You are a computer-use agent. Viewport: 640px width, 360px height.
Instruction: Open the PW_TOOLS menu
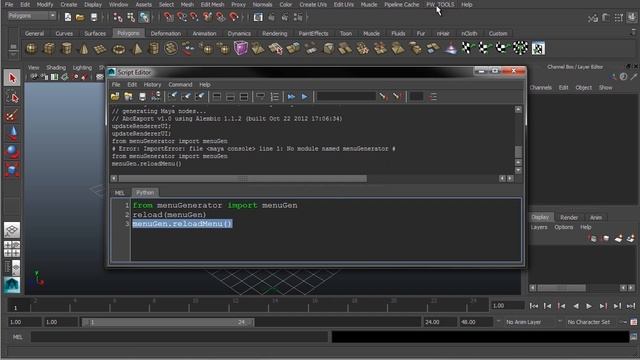(x=440, y=4)
